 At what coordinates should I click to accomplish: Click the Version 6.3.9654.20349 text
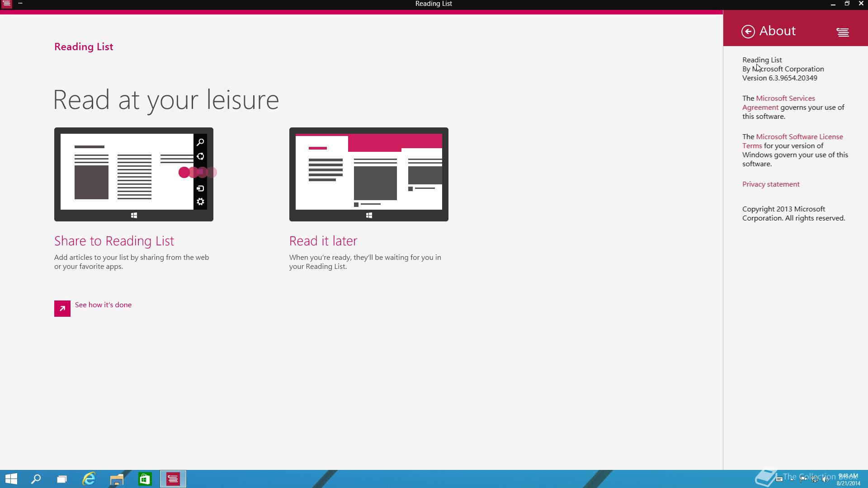(x=780, y=78)
